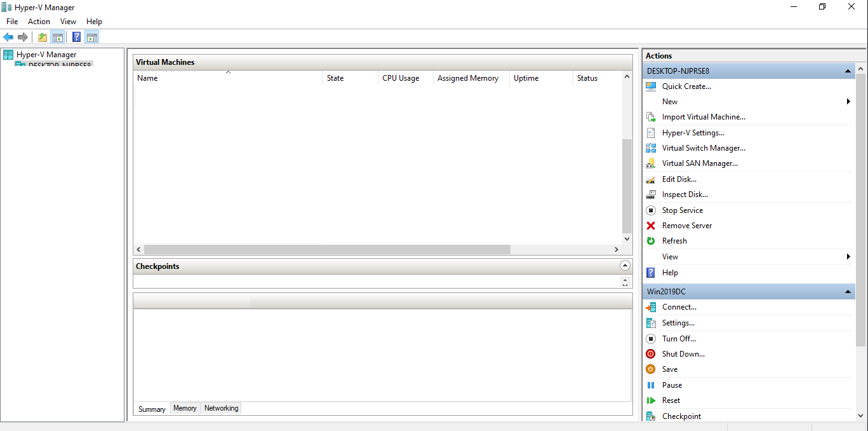
Task: Click the Inspect Disk... action label
Action: 685,195
